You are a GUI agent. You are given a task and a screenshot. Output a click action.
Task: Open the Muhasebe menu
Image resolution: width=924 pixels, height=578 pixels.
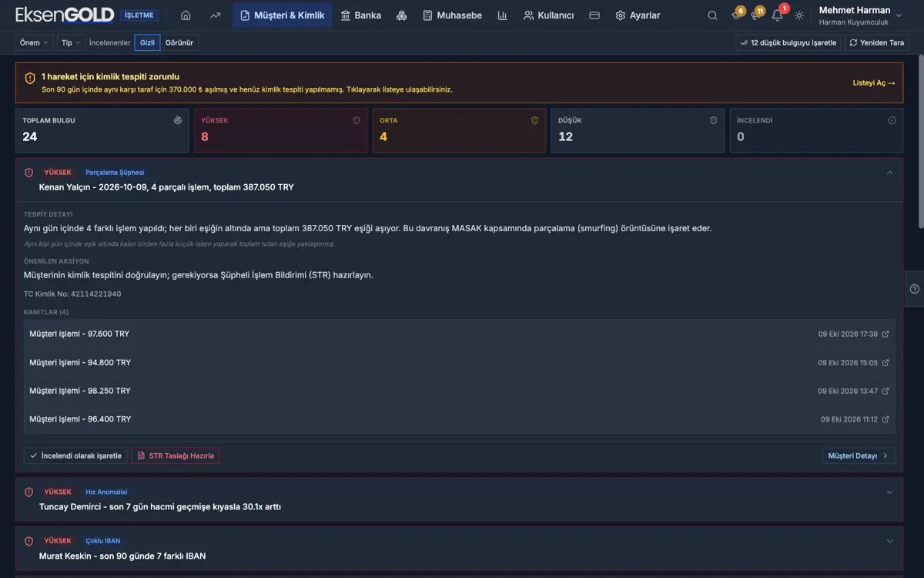452,15
